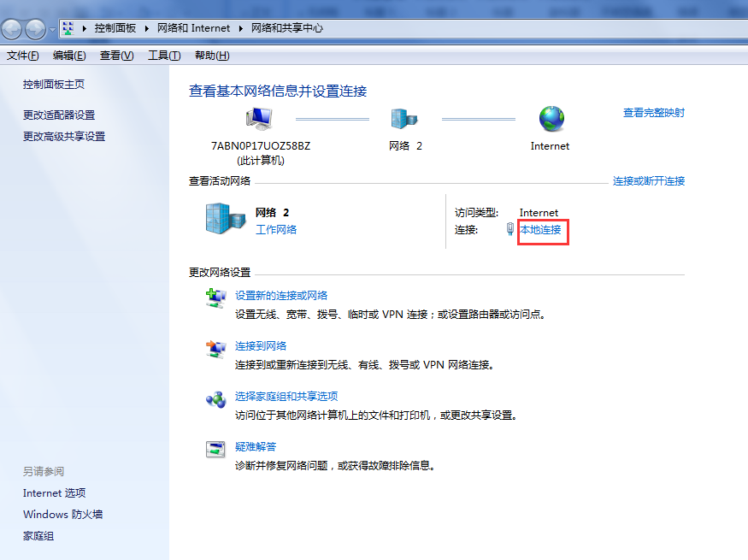Click the 连接到网络 icon
The height and width of the screenshot is (560, 748).
pyautogui.click(x=215, y=348)
